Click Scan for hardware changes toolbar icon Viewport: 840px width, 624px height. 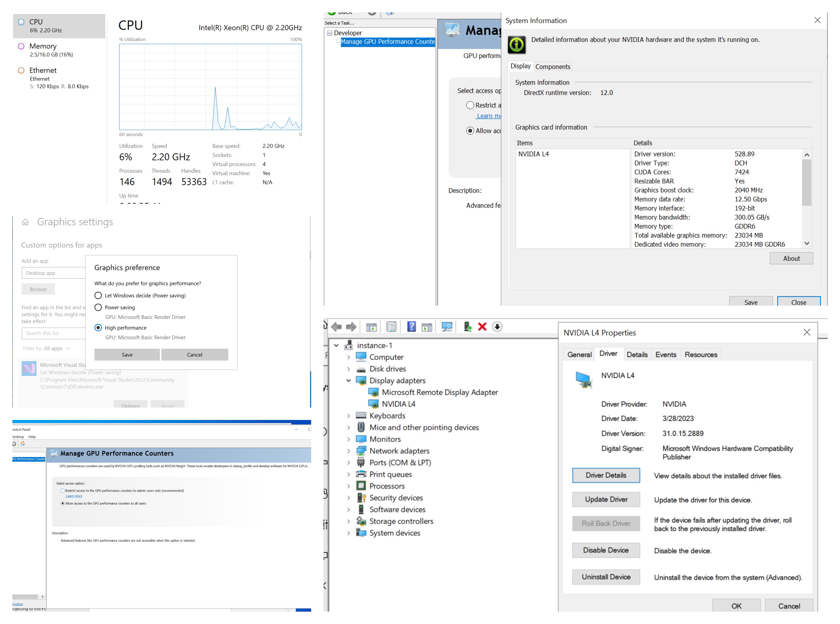447,327
